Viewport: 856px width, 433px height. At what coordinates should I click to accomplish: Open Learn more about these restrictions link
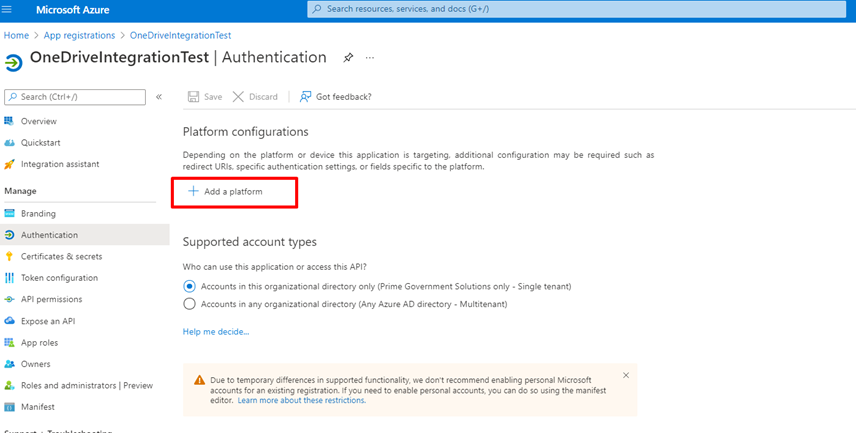click(x=302, y=400)
